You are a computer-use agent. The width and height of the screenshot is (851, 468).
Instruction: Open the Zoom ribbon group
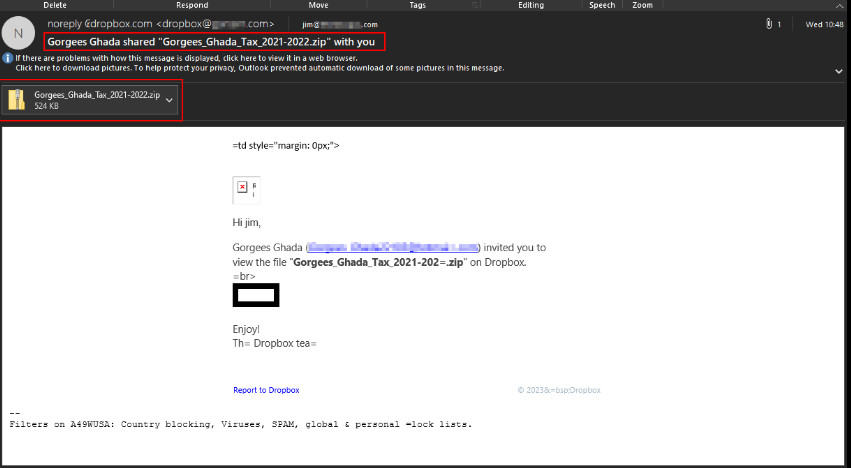click(642, 5)
